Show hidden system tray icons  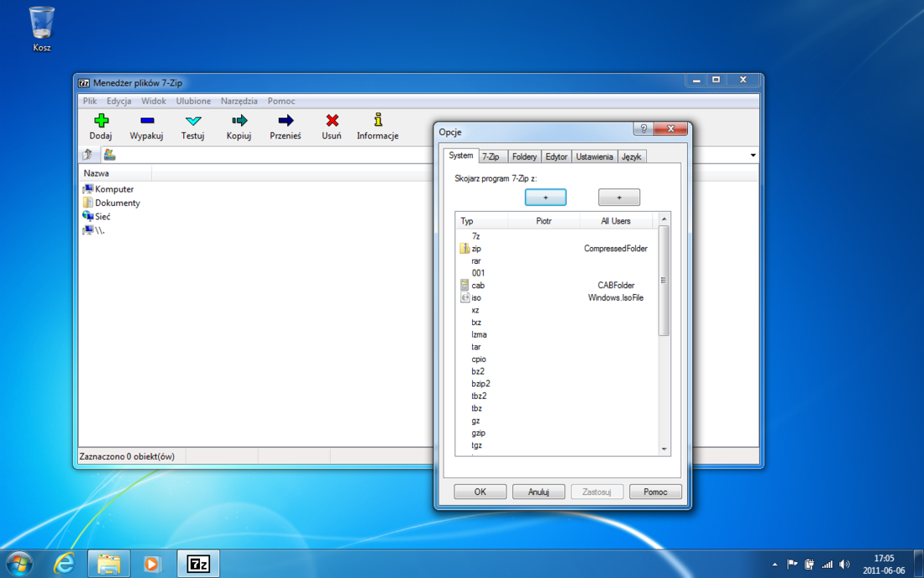[x=774, y=565]
